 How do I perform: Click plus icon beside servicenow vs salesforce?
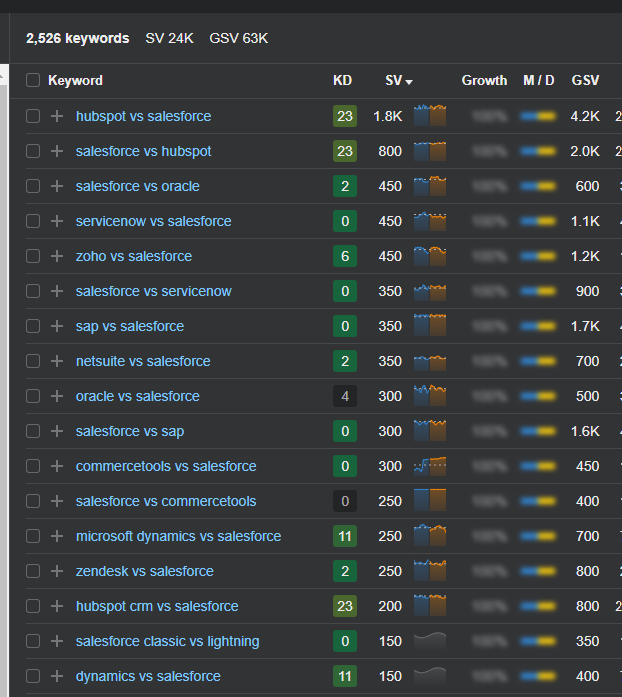57,221
